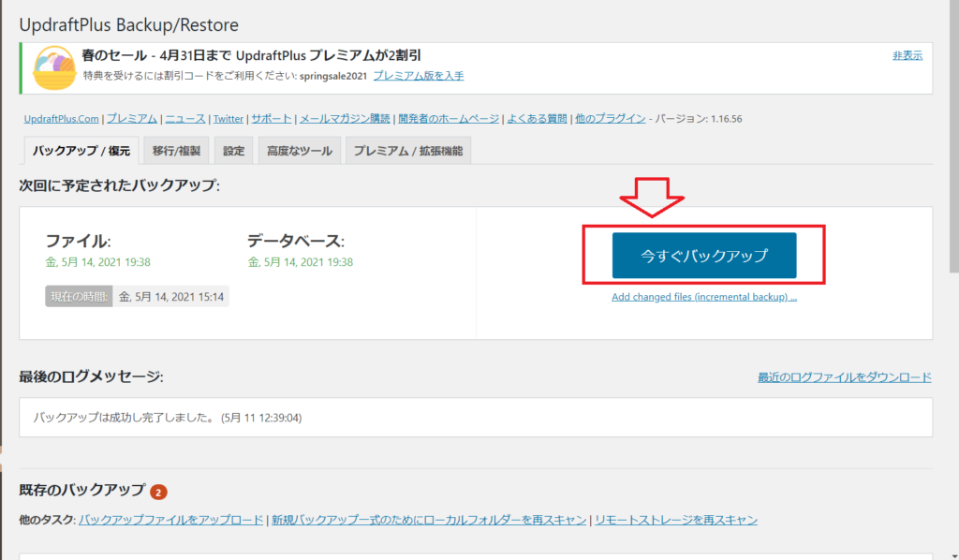
Task: Click リモートストレージを再スキャン link
Action: click(x=676, y=520)
